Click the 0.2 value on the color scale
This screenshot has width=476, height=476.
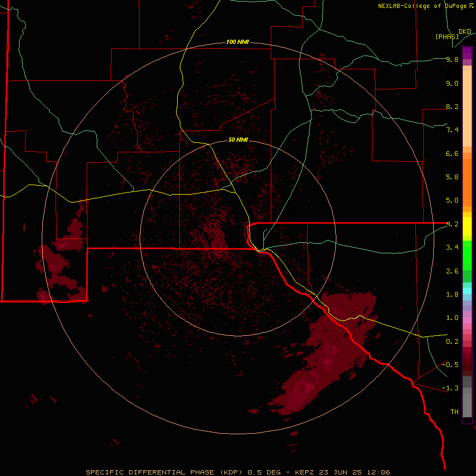[x=452, y=342]
